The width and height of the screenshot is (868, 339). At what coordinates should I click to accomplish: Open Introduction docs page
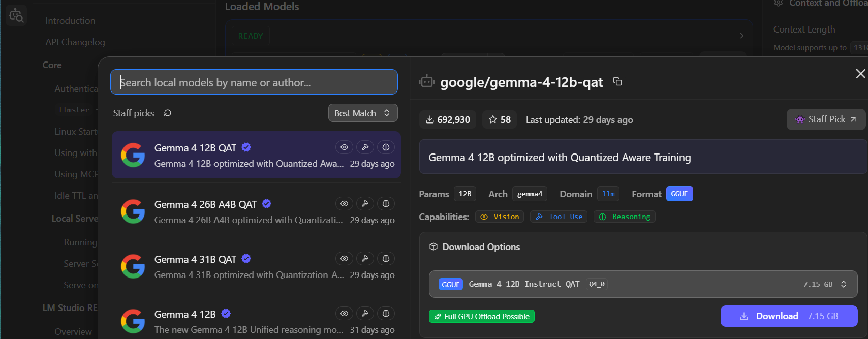point(70,21)
